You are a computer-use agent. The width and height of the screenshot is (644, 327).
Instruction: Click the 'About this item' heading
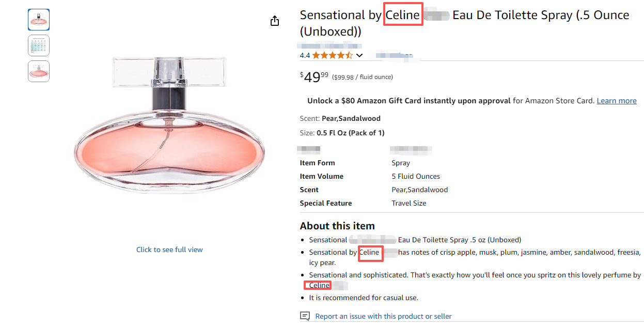[337, 226]
